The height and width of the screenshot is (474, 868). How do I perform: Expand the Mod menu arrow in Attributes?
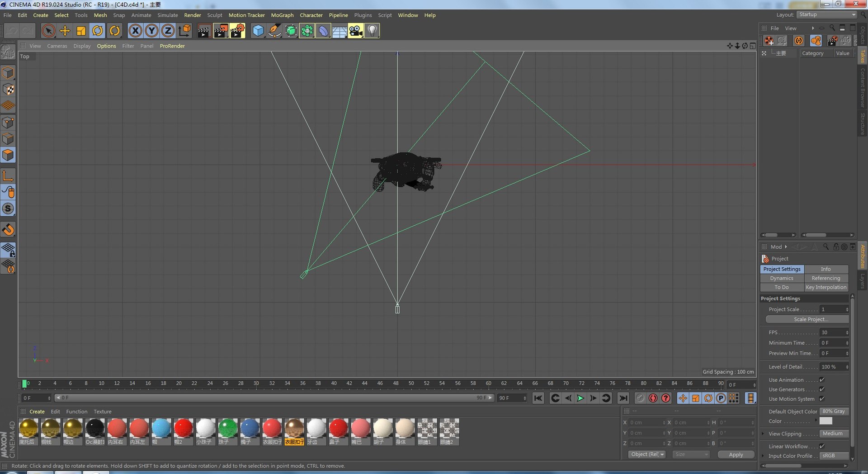tap(786, 247)
